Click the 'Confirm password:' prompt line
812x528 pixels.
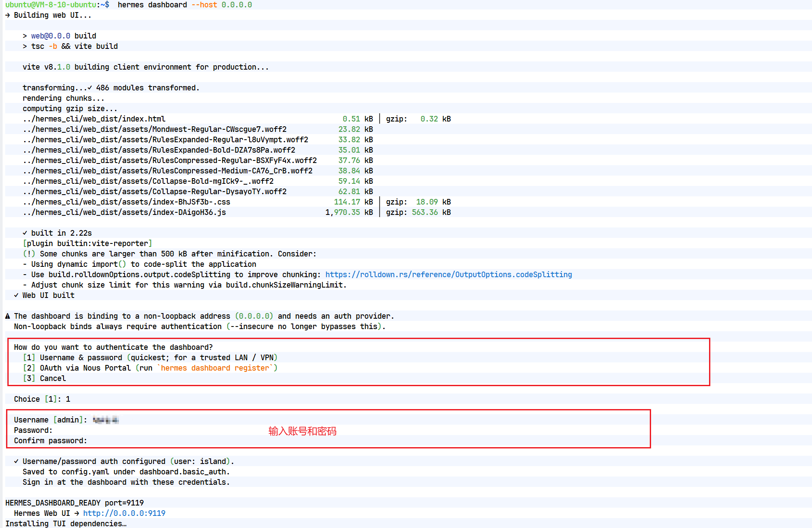pyautogui.click(x=51, y=441)
